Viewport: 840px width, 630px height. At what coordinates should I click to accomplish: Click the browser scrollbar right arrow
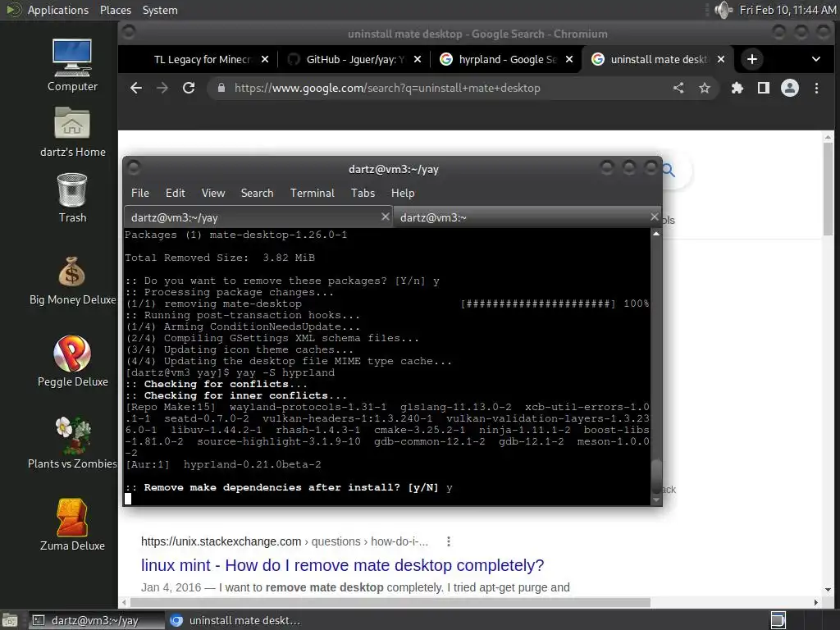tap(816, 602)
